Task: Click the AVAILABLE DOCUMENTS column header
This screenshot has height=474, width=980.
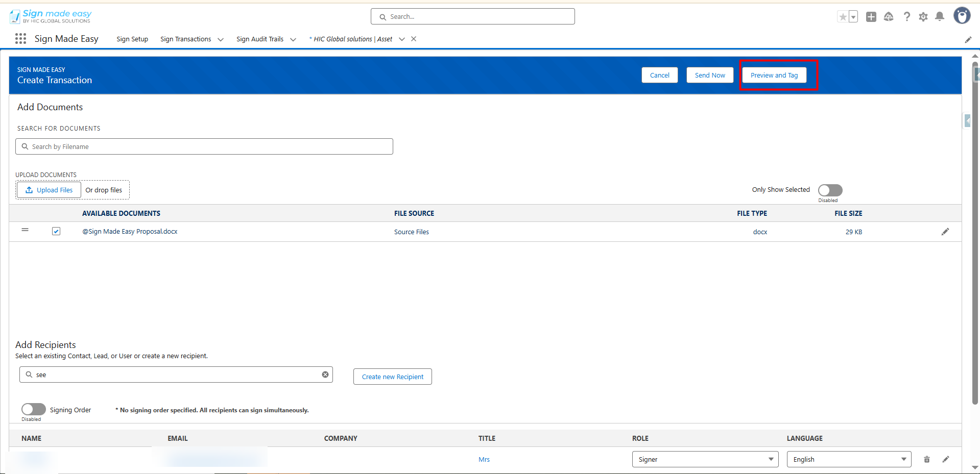Action: coord(122,213)
